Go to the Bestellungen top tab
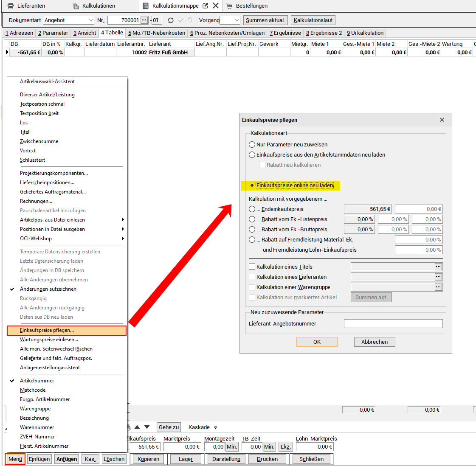This screenshot has width=476, height=466. tap(248, 6)
